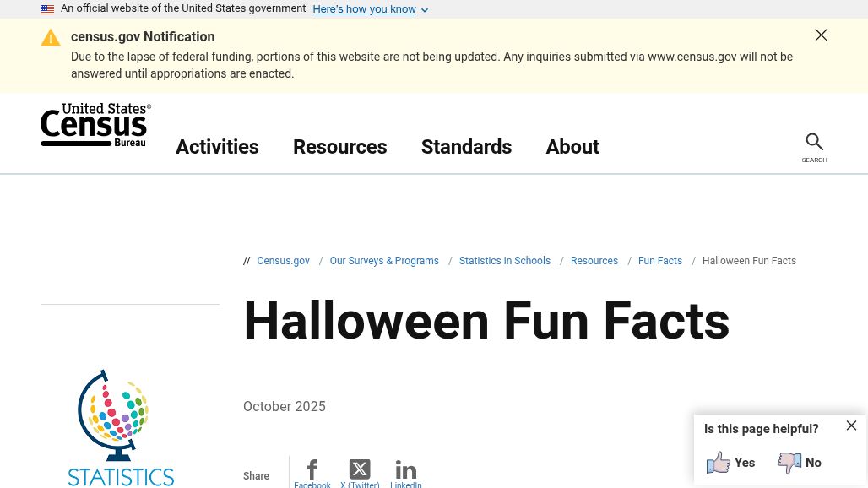This screenshot has width=868, height=488.
Task: Open the Activities menu
Action: 217,147
